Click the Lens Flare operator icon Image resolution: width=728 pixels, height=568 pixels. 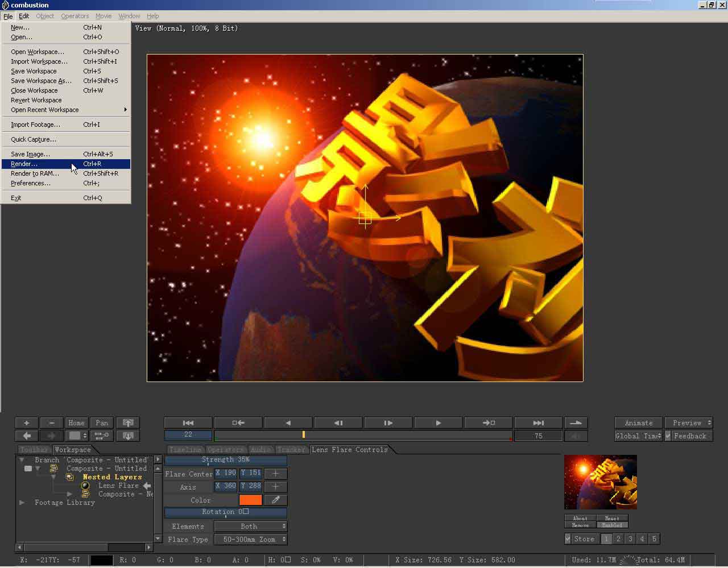tap(85, 486)
